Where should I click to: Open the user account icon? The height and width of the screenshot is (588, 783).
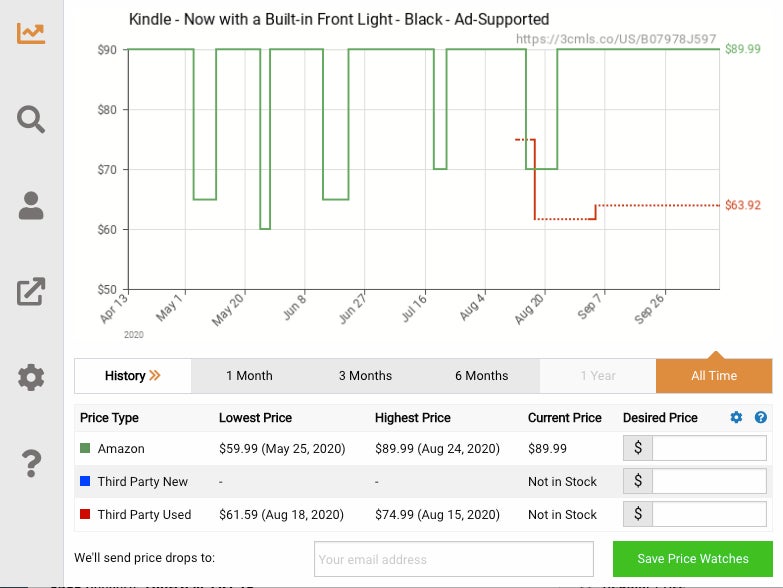[x=31, y=206]
